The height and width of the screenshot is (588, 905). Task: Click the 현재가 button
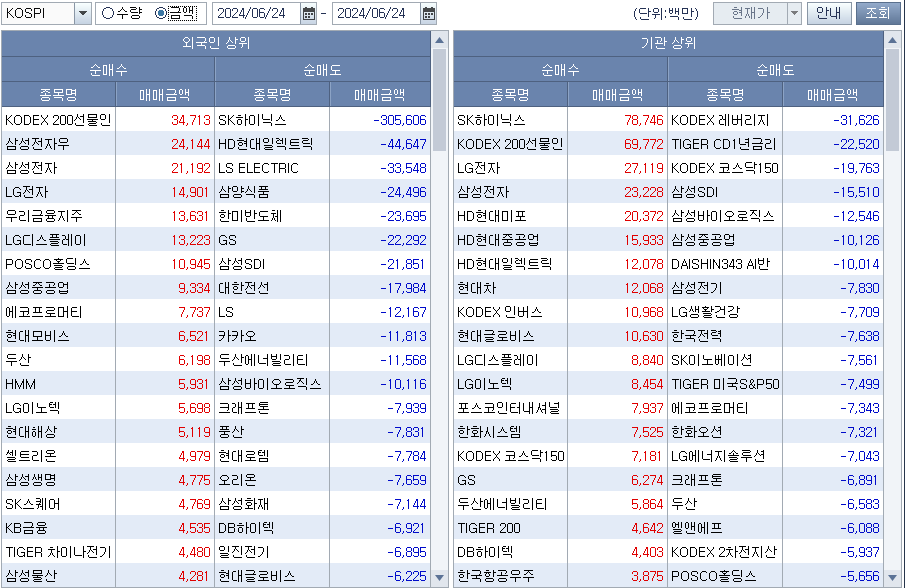pyautogui.click(x=750, y=13)
